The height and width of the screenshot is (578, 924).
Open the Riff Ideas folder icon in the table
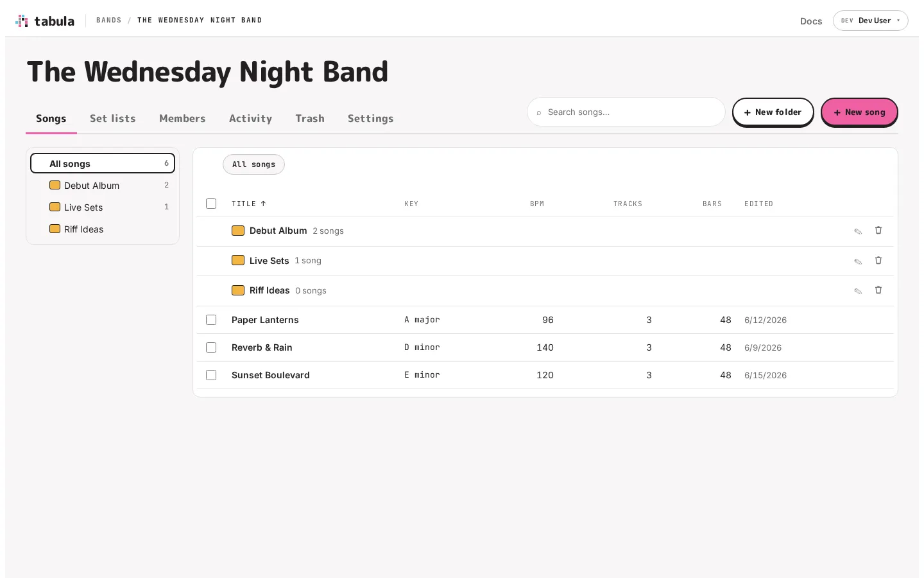[238, 290]
